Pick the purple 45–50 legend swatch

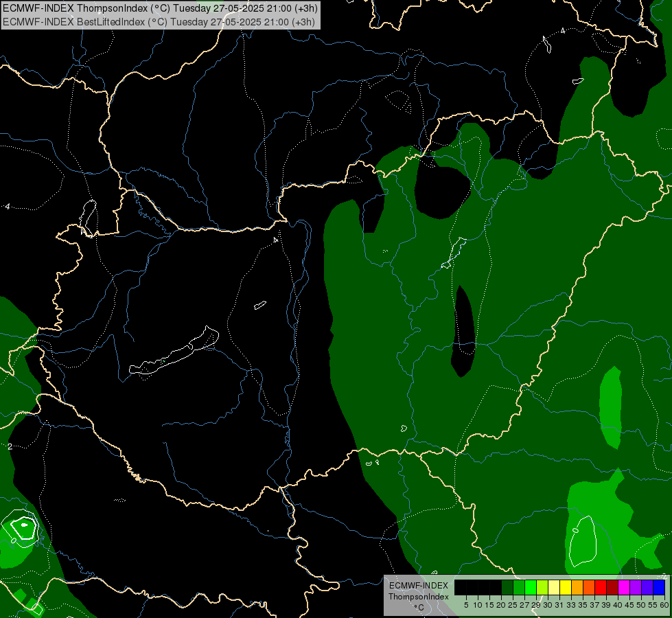point(636,587)
